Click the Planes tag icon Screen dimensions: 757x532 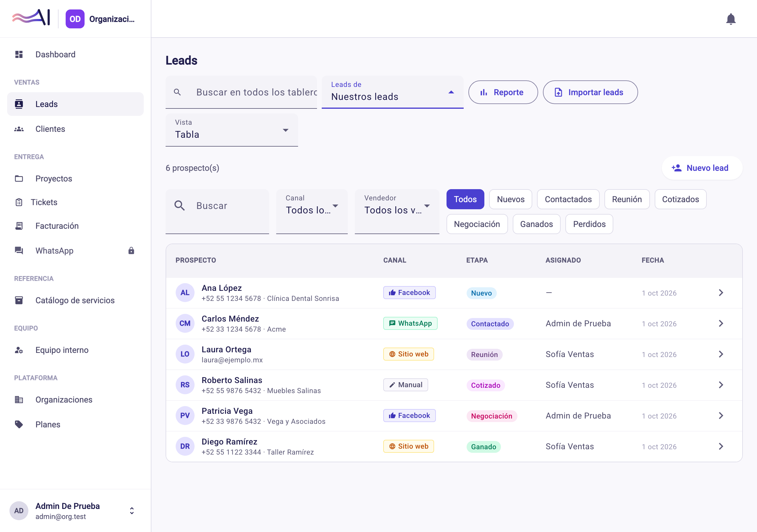point(19,424)
